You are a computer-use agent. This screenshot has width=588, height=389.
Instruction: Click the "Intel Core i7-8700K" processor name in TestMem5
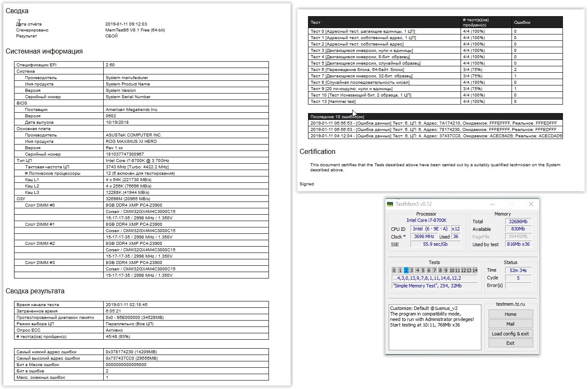[427, 220]
